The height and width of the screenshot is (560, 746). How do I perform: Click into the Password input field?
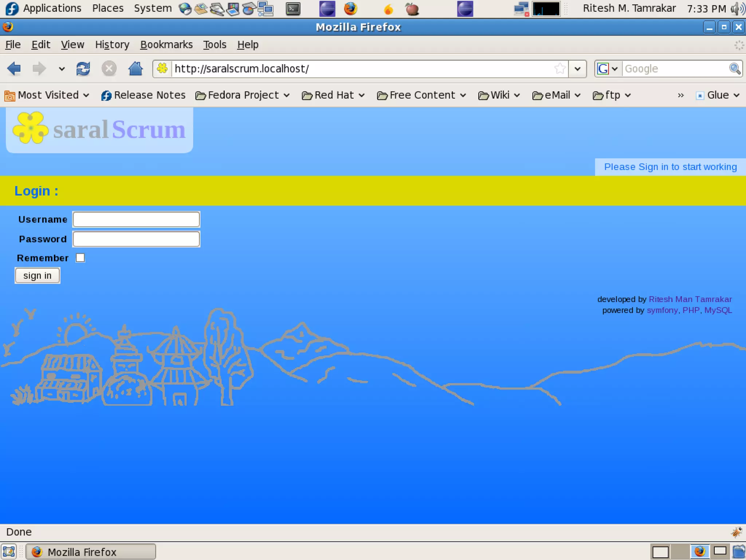136,239
